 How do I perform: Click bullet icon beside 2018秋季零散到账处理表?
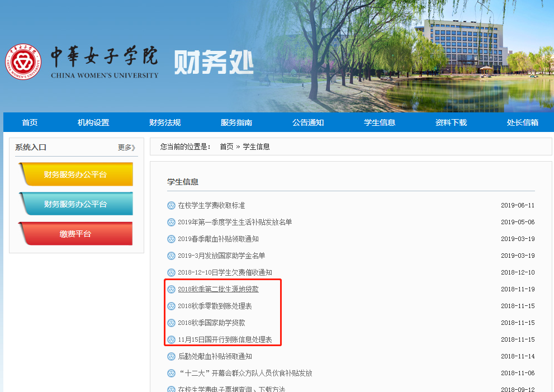pos(171,306)
